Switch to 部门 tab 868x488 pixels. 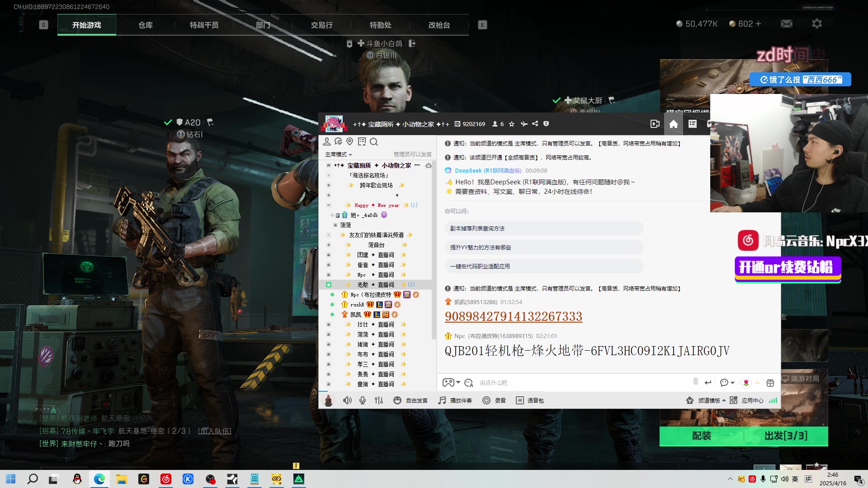263,25
